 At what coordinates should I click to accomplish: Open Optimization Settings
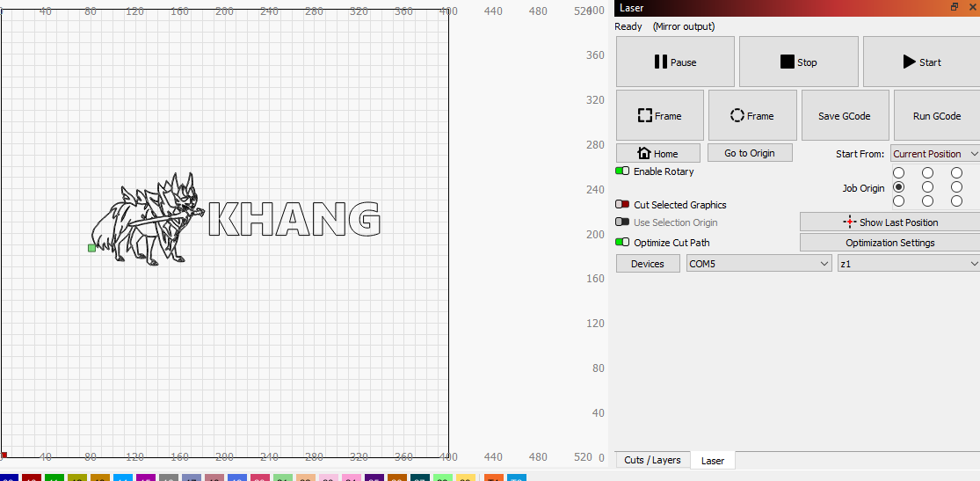click(890, 243)
